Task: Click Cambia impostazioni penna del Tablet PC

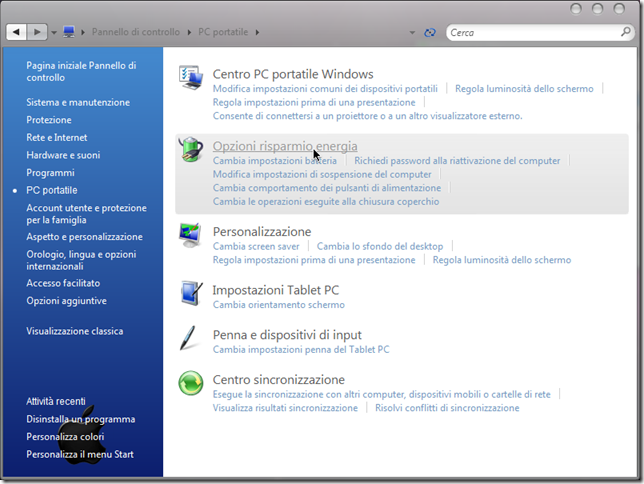Action: 301,350
